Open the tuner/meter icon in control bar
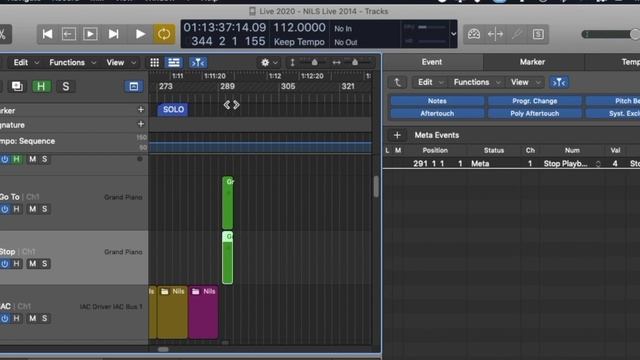Screen dimensions: 640x360 coord(474,34)
